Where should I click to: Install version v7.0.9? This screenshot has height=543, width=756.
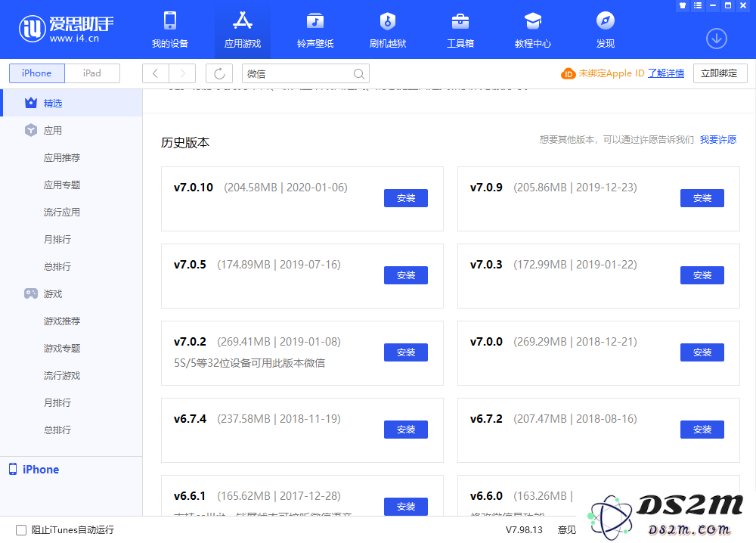click(702, 198)
